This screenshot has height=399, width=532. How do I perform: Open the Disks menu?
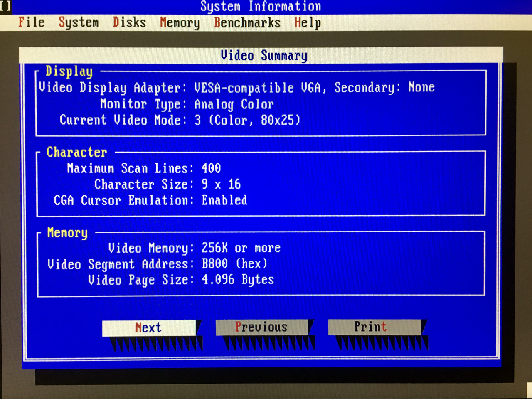tap(129, 22)
